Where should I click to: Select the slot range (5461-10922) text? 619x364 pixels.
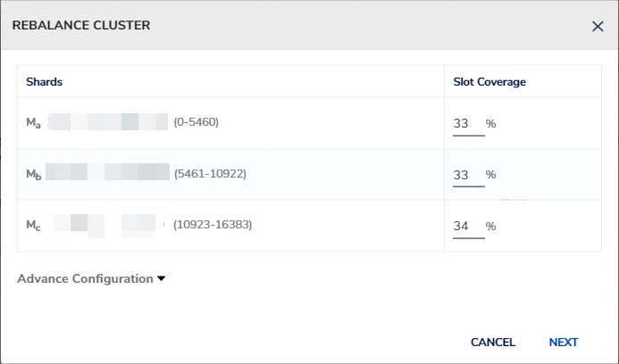[210, 173]
